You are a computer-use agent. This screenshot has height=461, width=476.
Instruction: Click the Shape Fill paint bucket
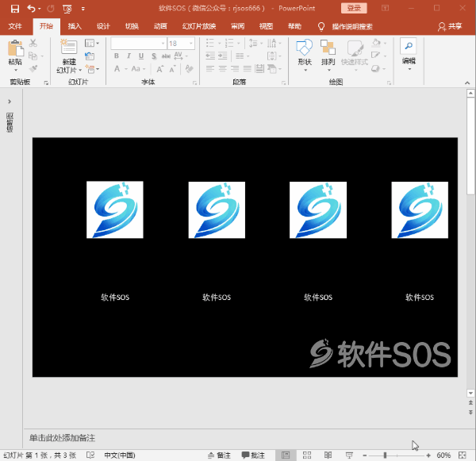[x=376, y=43]
